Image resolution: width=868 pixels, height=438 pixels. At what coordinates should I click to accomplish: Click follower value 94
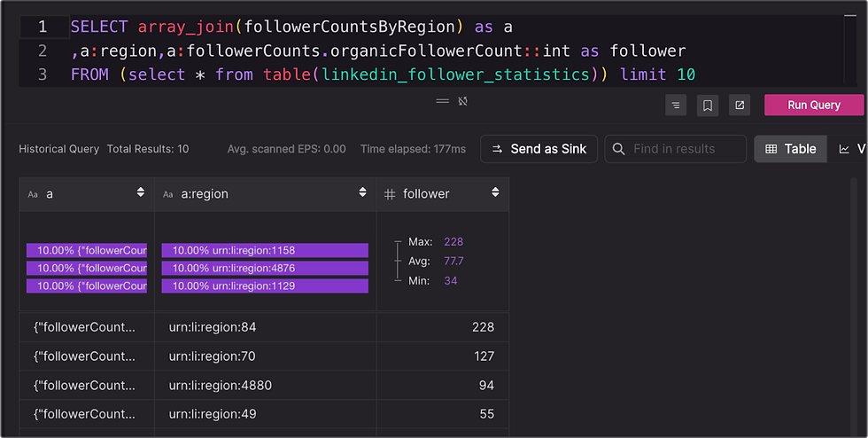[x=486, y=385]
